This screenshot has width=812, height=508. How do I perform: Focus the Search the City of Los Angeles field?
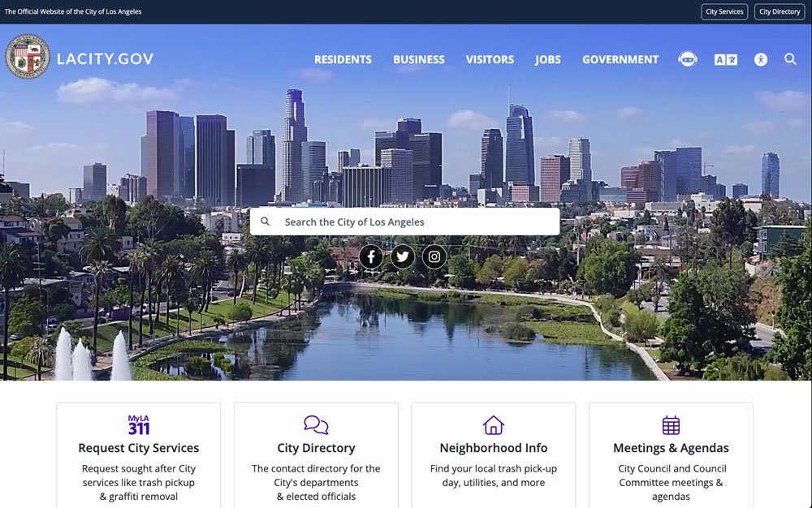pos(404,222)
